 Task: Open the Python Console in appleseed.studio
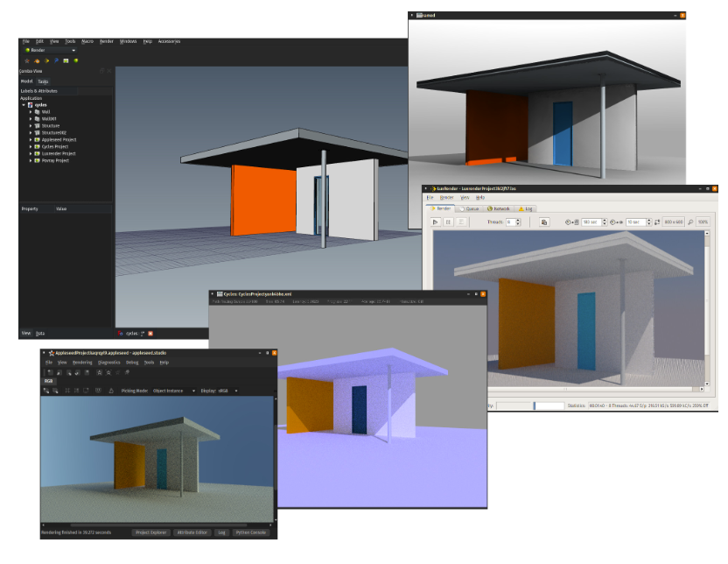251,533
